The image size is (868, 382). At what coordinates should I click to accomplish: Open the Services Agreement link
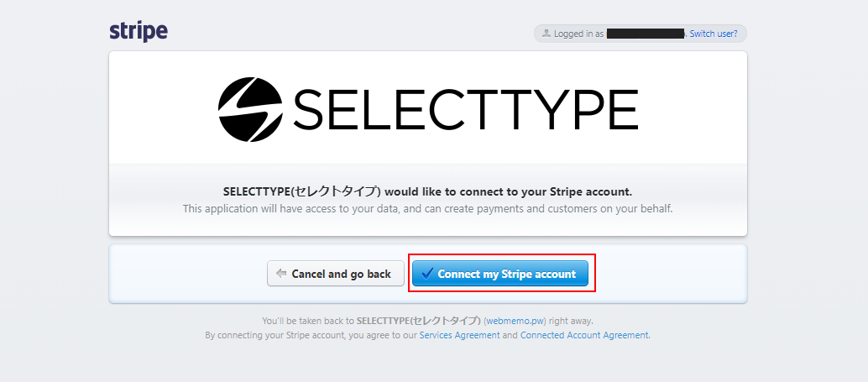point(459,335)
